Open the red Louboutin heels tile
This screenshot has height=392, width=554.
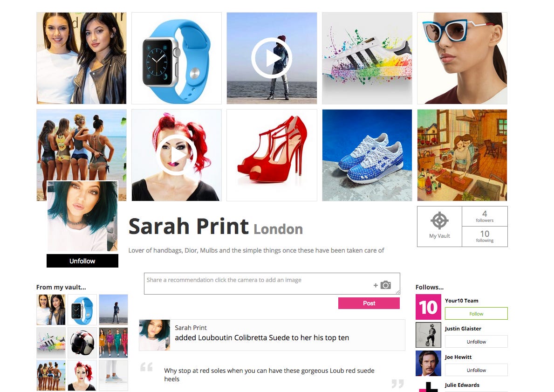[x=272, y=155]
